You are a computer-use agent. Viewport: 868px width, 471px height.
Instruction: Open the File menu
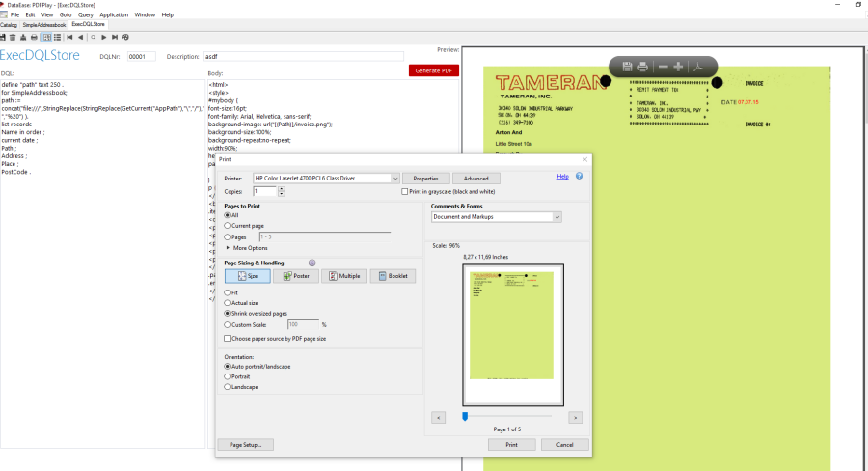click(14, 14)
